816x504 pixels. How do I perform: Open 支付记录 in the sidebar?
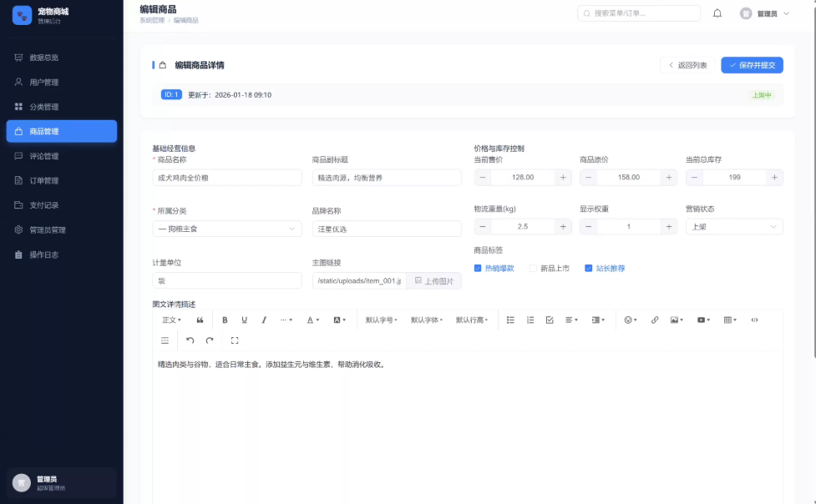tap(62, 205)
